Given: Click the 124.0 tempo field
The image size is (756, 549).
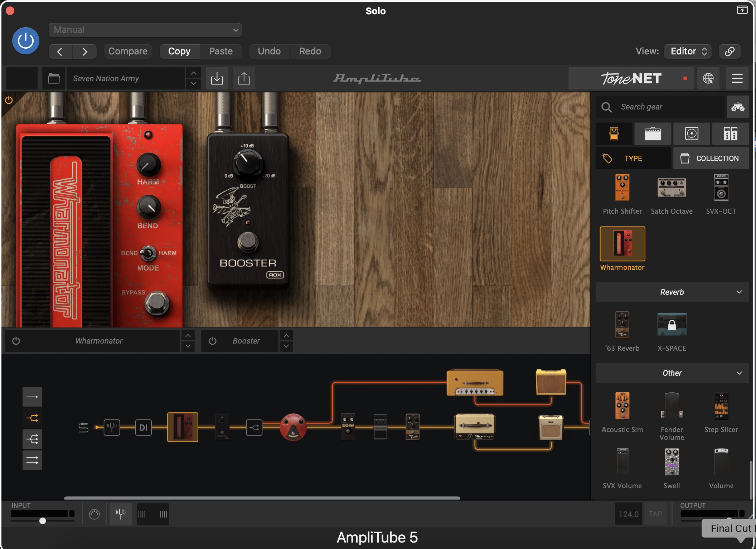Looking at the screenshot, I should tap(629, 514).
